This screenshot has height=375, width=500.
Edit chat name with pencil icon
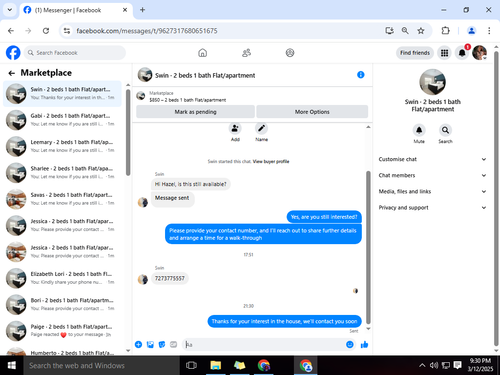tap(261, 128)
